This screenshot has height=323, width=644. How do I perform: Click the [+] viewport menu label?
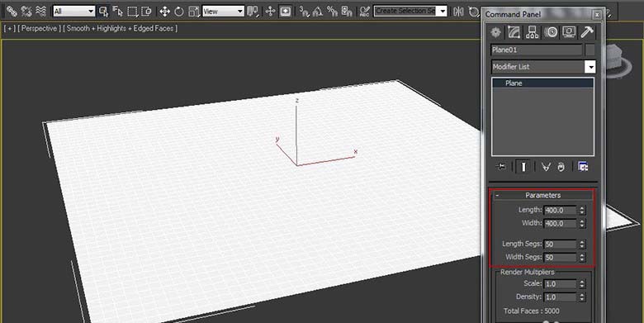coord(9,28)
